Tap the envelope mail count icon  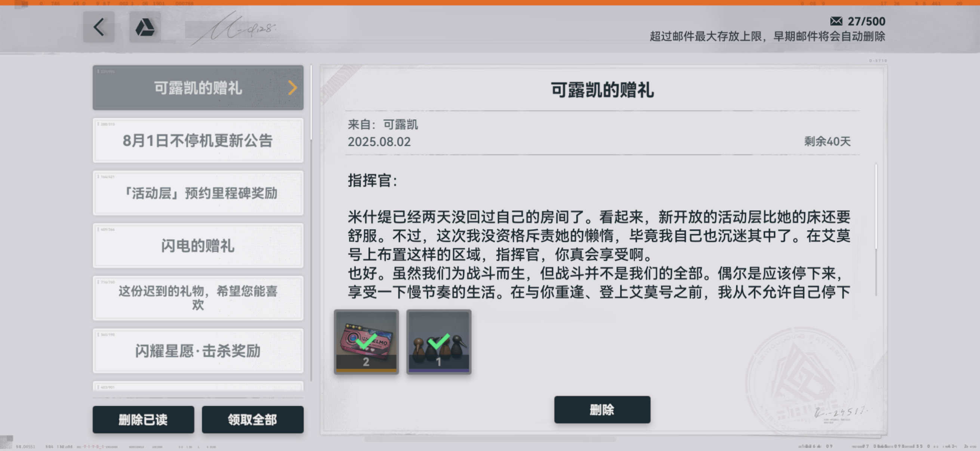click(836, 21)
